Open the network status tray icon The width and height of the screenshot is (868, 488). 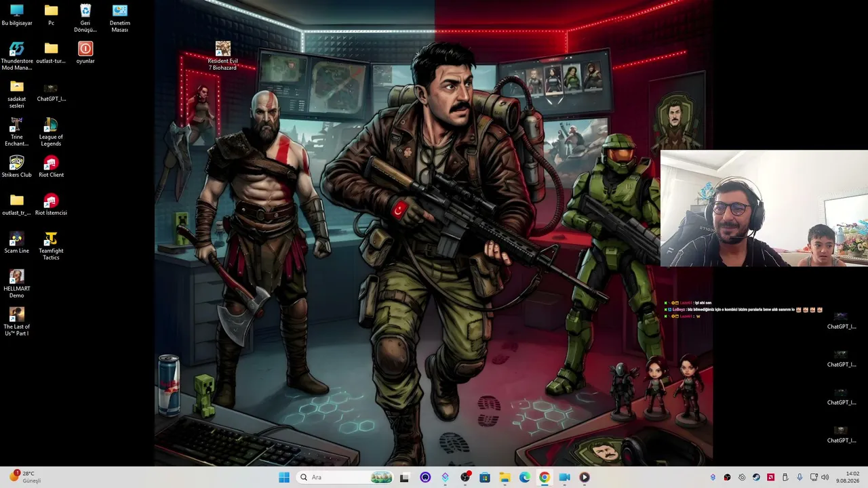click(814, 477)
